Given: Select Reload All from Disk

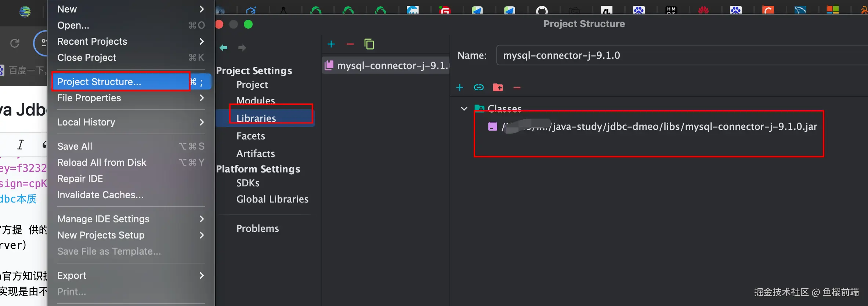Looking at the screenshot, I should (131, 163).
